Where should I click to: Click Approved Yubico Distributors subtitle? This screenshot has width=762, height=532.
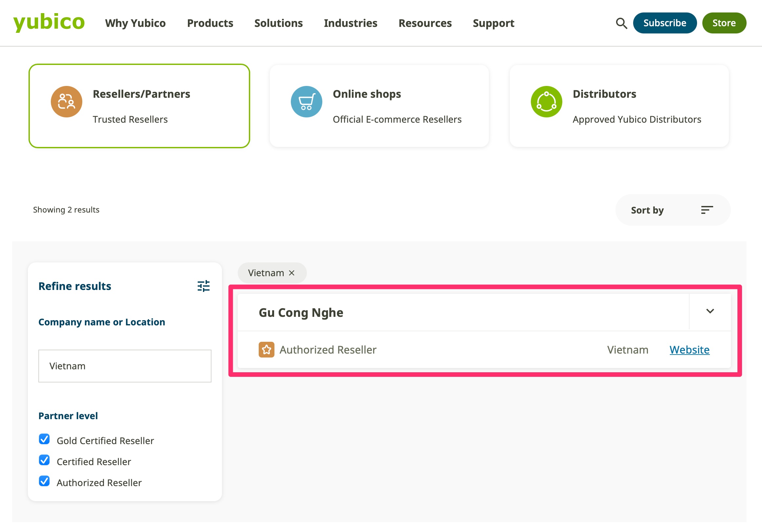tap(637, 119)
